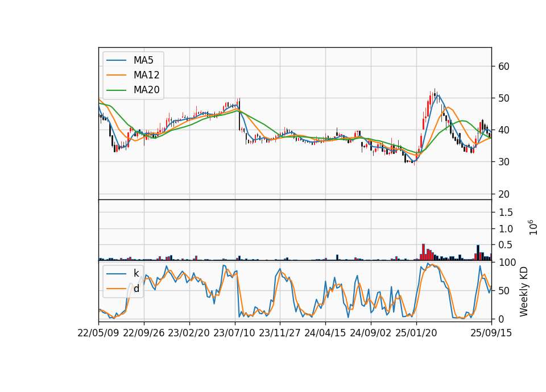Click the date label 23/11/27

[280, 333]
